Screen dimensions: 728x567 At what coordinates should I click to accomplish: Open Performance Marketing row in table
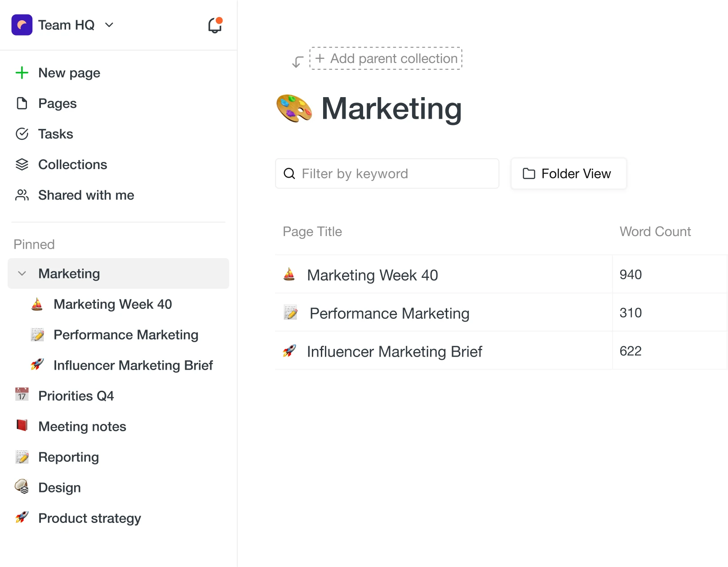point(389,313)
